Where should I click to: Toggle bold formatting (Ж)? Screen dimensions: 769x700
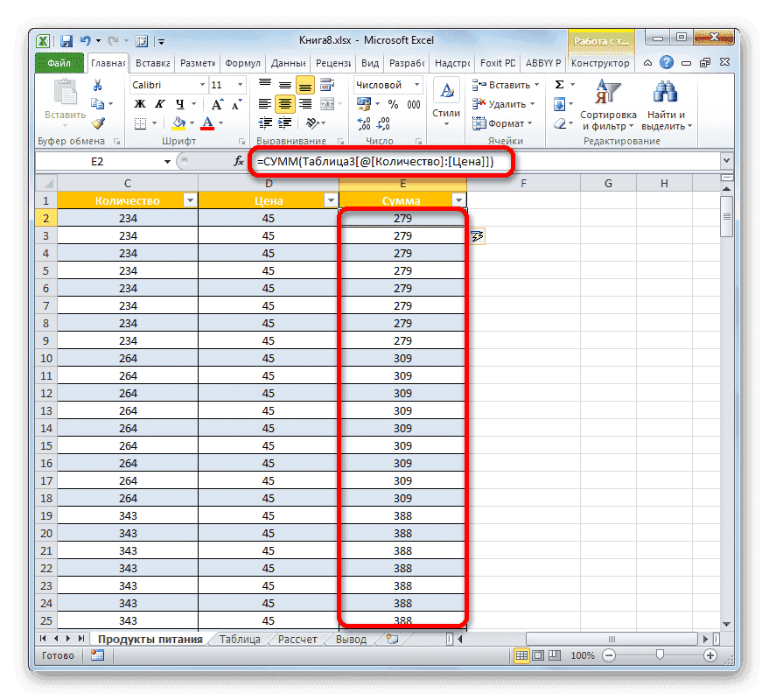pos(138,102)
